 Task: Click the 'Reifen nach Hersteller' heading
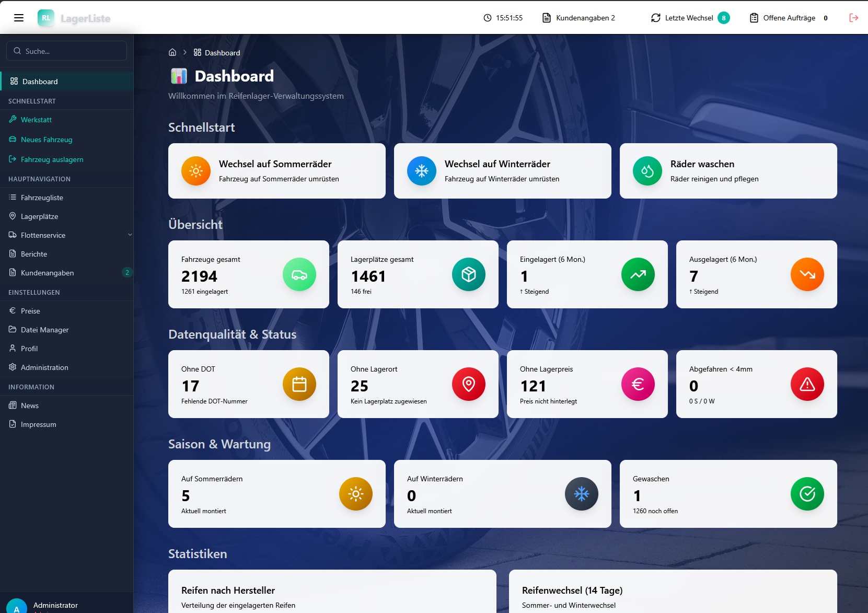point(228,590)
